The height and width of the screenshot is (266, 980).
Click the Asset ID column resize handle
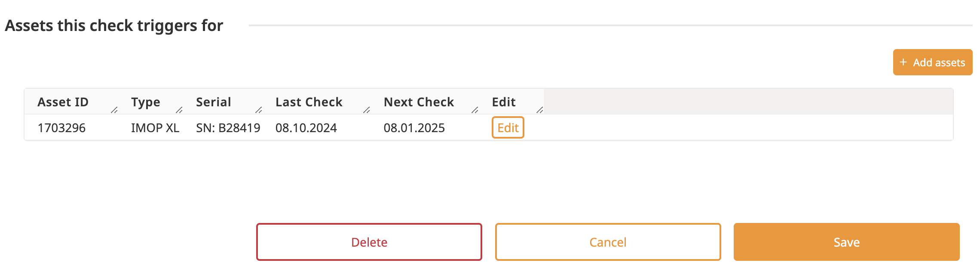coord(114,110)
